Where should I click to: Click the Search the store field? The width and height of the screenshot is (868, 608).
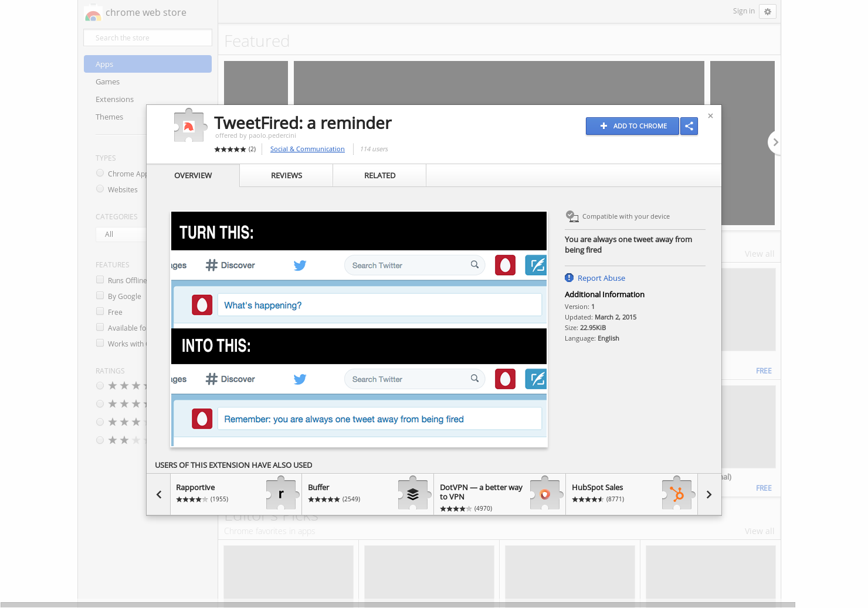148,38
